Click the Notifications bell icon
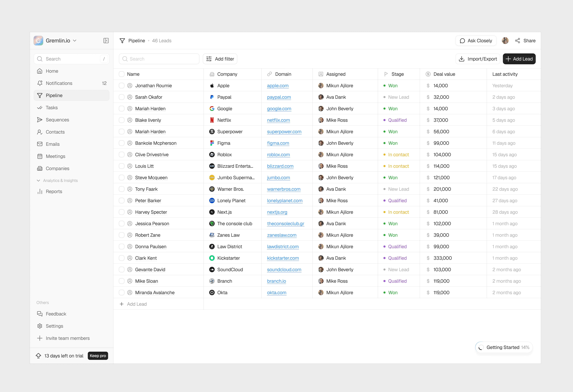The height and width of the screenshot is (392, 573). (40, 83)
